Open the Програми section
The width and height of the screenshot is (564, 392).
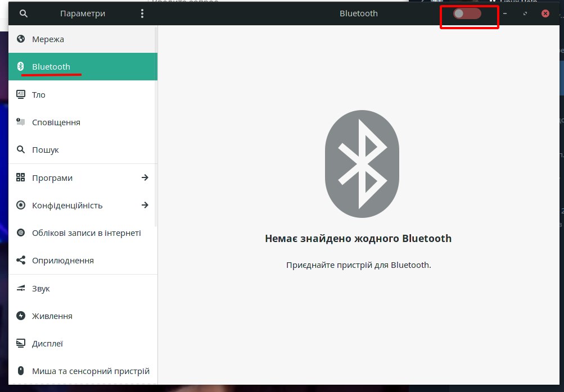point(83,178)
